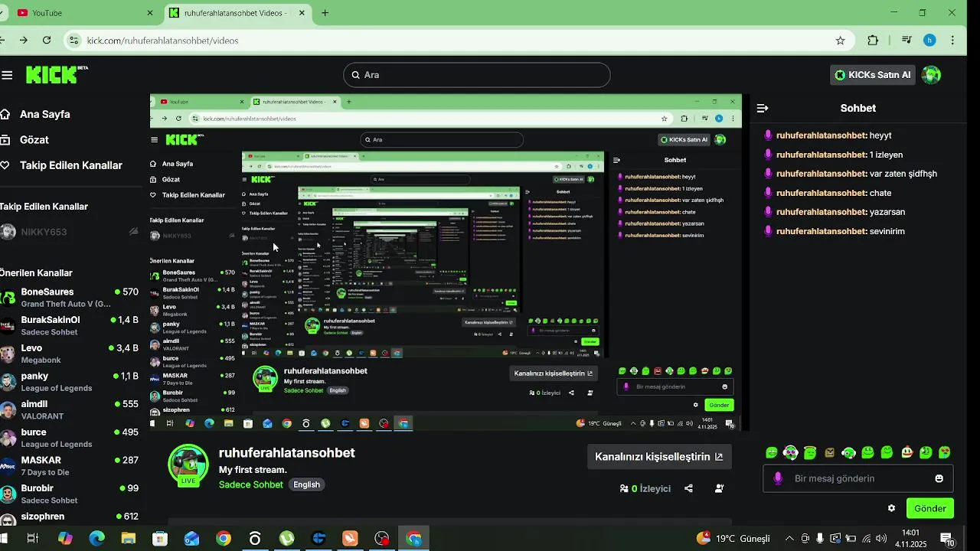Screen dimensions: 980x551
Task: Open Windows Task View
Action: point(32,539)
